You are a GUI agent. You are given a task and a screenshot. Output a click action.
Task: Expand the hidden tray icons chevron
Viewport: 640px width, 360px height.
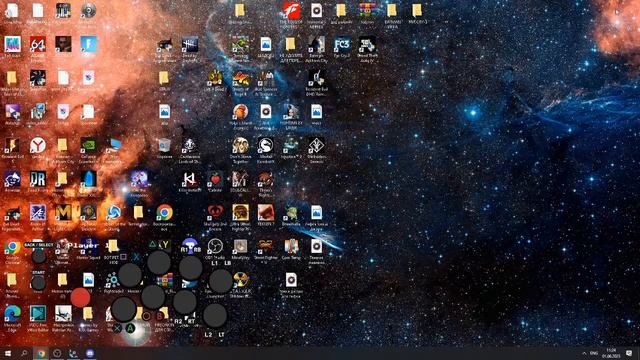[x=584, y=353]
